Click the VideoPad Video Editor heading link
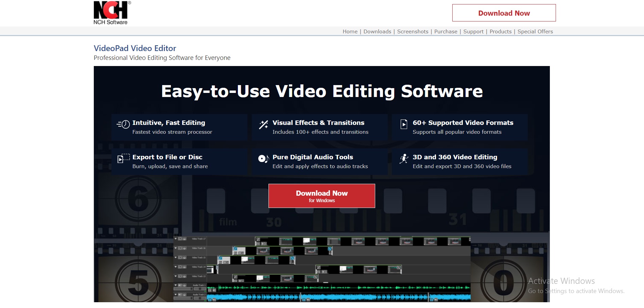The width and height of the screenshot is (644, 308). click(135, 48)
